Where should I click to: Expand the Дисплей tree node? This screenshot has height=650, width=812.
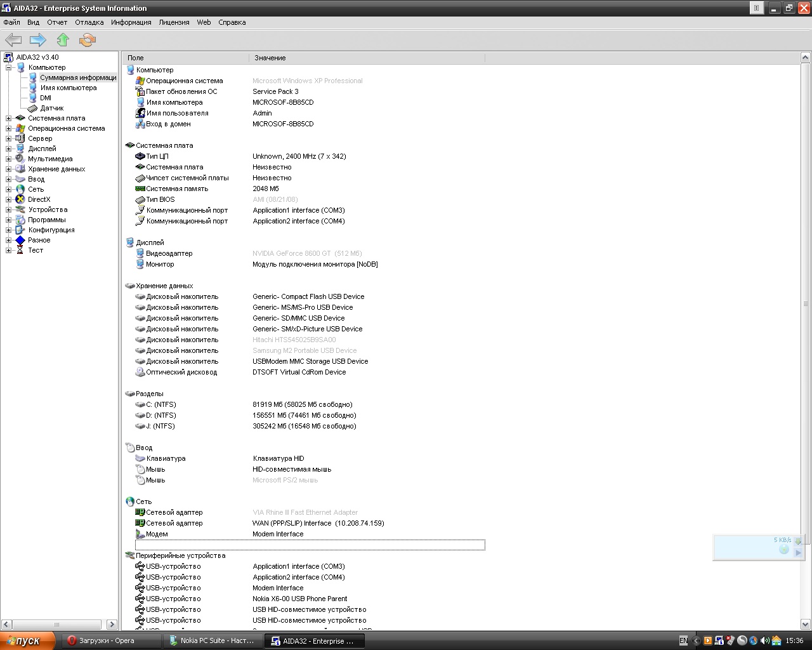pyautogui.click(x=9, y=149)
